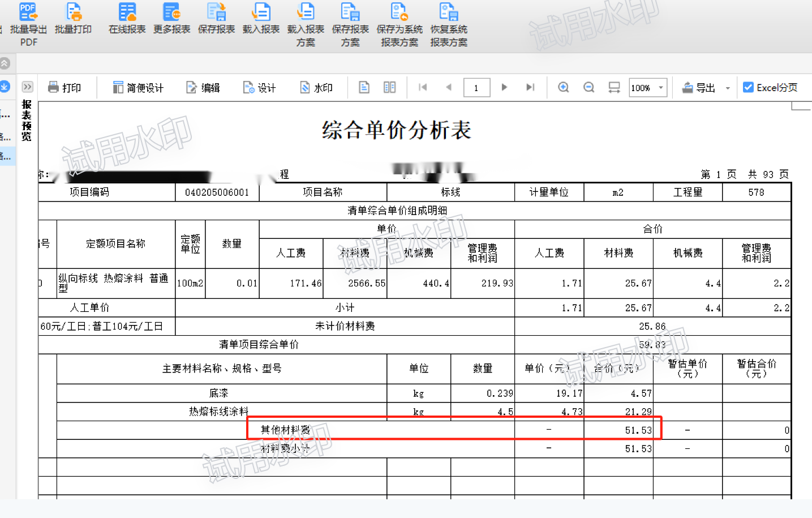Click the 标线 project name cell
The width and height of the screenshot is (812, 518).
pos(451,192)
